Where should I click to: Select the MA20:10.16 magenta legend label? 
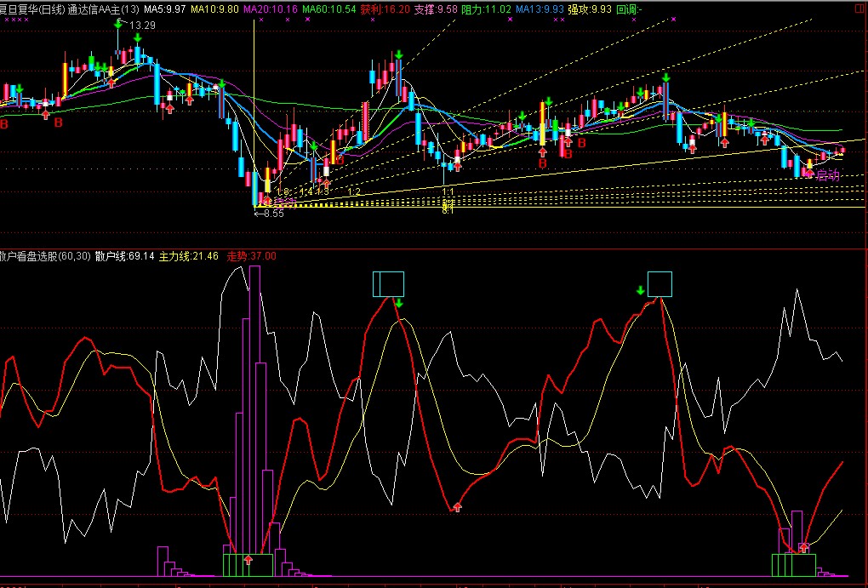271,9
